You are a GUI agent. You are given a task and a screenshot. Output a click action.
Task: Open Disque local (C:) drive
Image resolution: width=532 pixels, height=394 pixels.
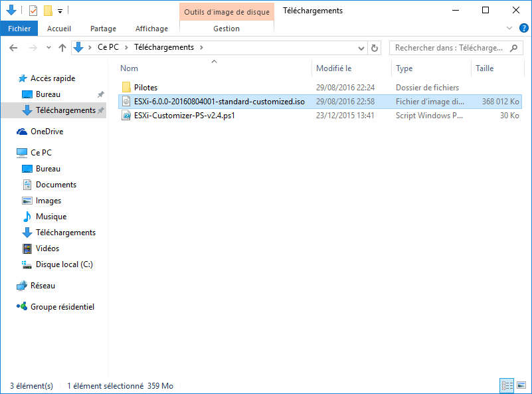pos(64,264)
